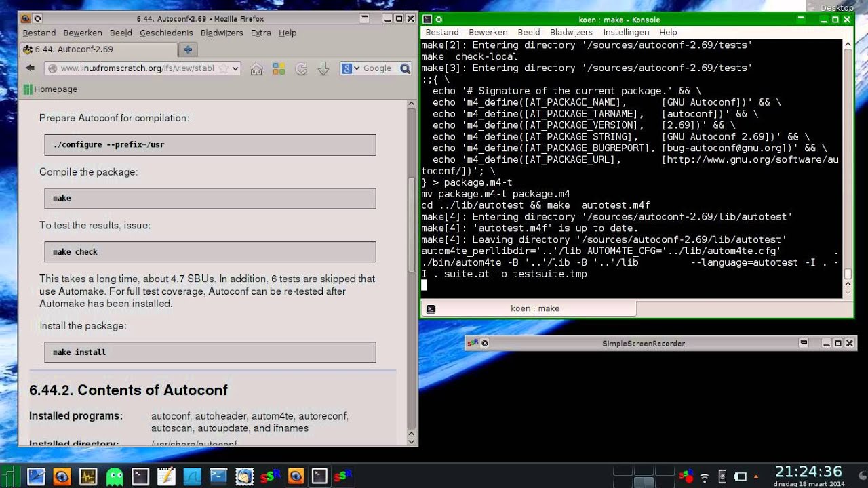Screen dimensions: 868x488
Task: Click SimpleScreenRecorder window title bar
Action: coord(644,344)
